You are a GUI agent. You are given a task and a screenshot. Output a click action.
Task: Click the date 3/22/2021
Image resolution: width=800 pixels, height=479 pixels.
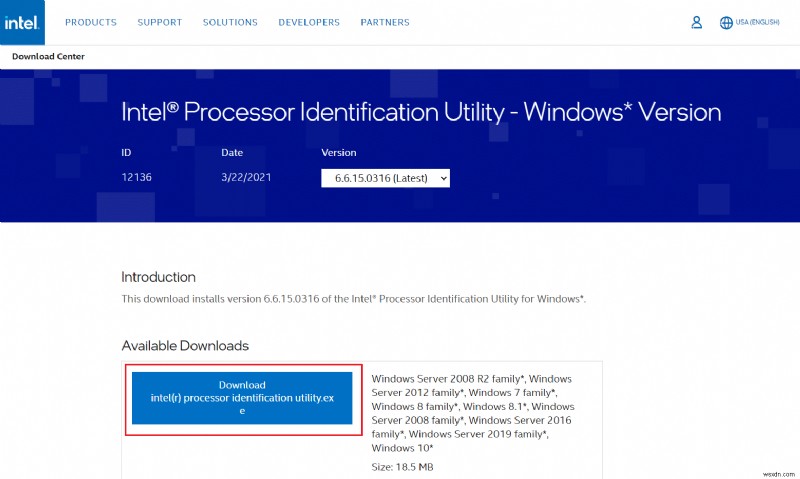[244, 178]
